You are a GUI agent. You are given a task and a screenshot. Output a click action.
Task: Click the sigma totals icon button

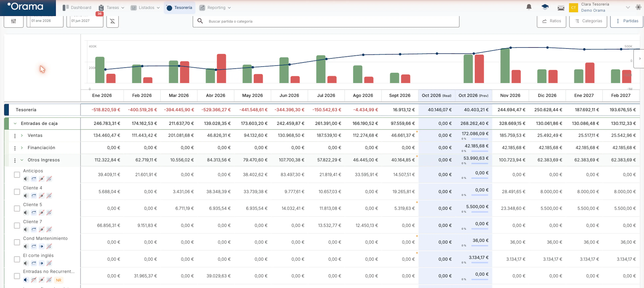click(113, 21)
